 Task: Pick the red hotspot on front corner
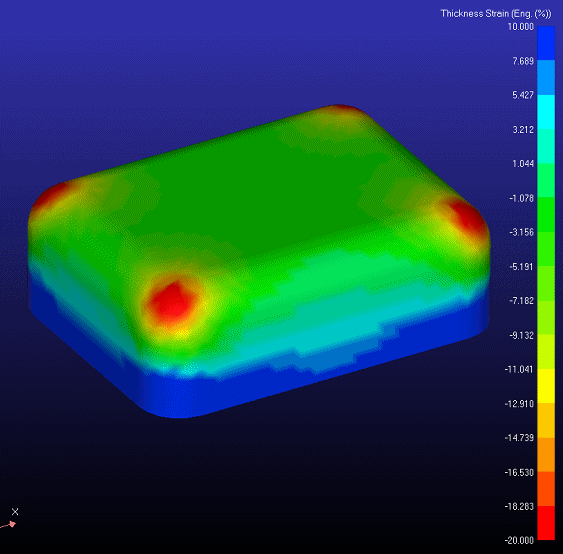tap(173, 301)
